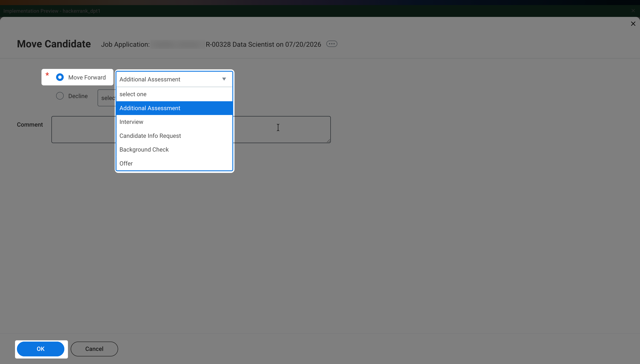Click the Comment textarea resize handle
The width and height of the screenshot is (640, 364).
pos(328,141)
